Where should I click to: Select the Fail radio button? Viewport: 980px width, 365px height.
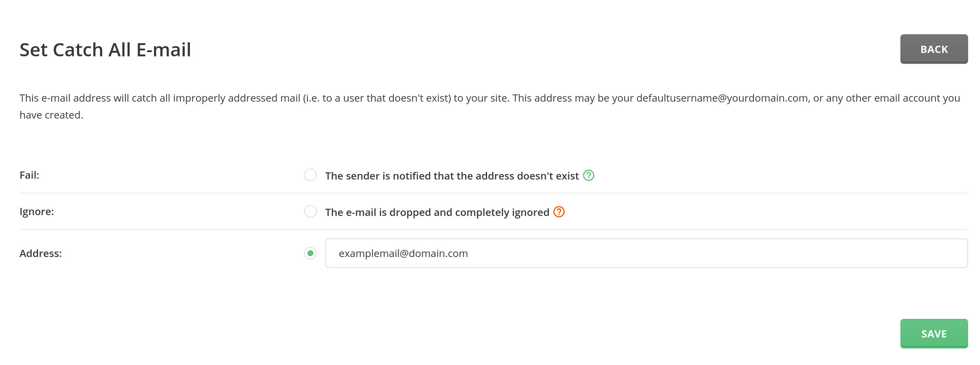[x=310, y=175]
